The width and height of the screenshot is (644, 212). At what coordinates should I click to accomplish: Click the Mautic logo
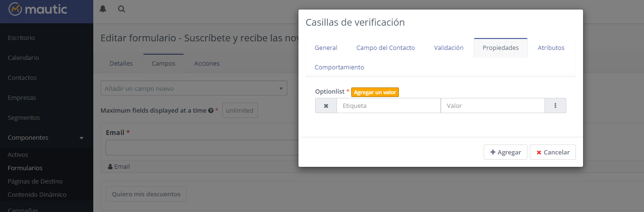38,9
